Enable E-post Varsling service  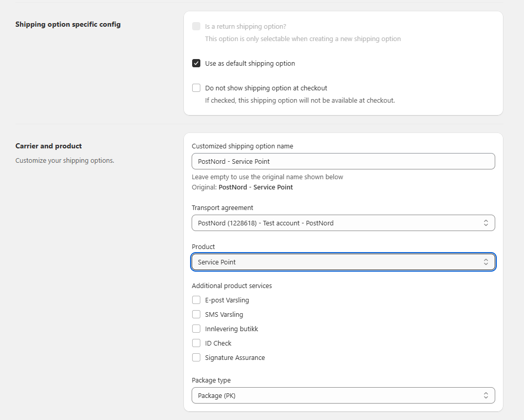196,300
